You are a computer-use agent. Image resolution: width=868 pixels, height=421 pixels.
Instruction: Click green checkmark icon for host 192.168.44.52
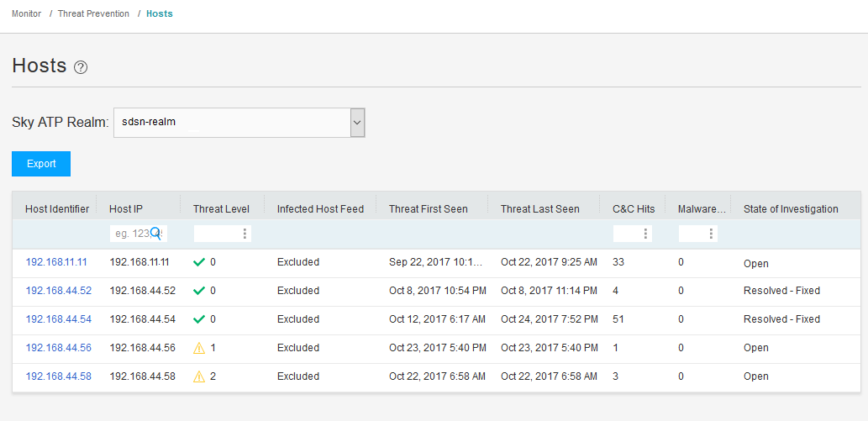click(x=199, y=291)
